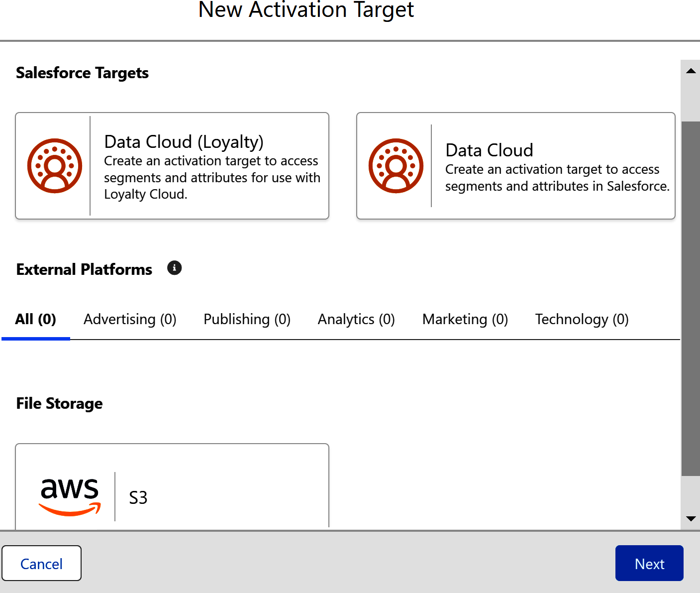The width and height of the screenshot is (700, 593).
Task: Click the plain Data Cloud target icon
Action: coord(396,166)
